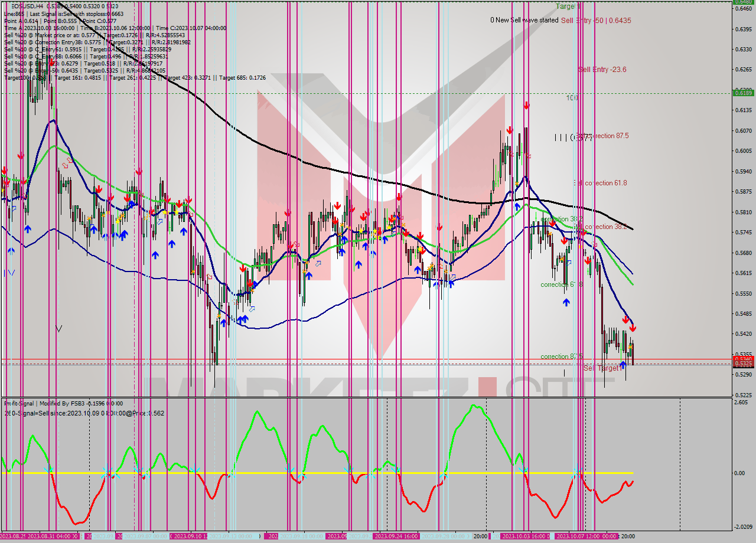Click the 0.5875 price axis label
This screenshot has width=756, height=543.
[x=744, y=192]
